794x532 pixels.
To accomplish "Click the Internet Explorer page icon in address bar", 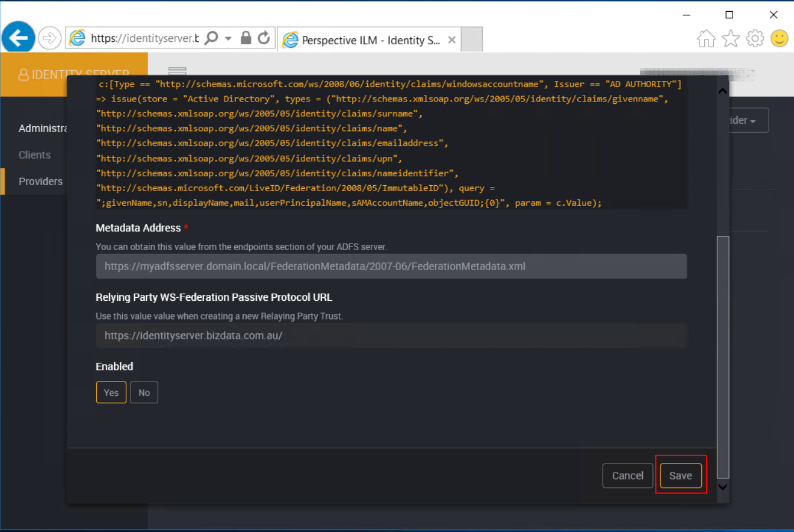I will tap(77, 38).
